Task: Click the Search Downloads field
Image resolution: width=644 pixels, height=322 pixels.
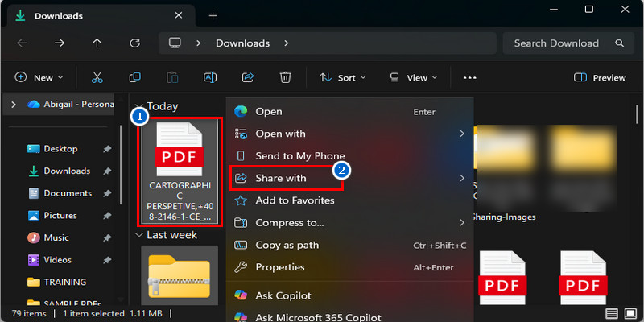Action: click(568, 43)
